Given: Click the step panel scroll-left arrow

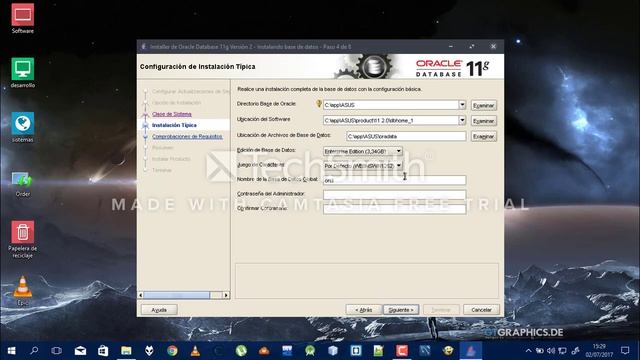Looking at the screenshot, I should click(141, 295).
